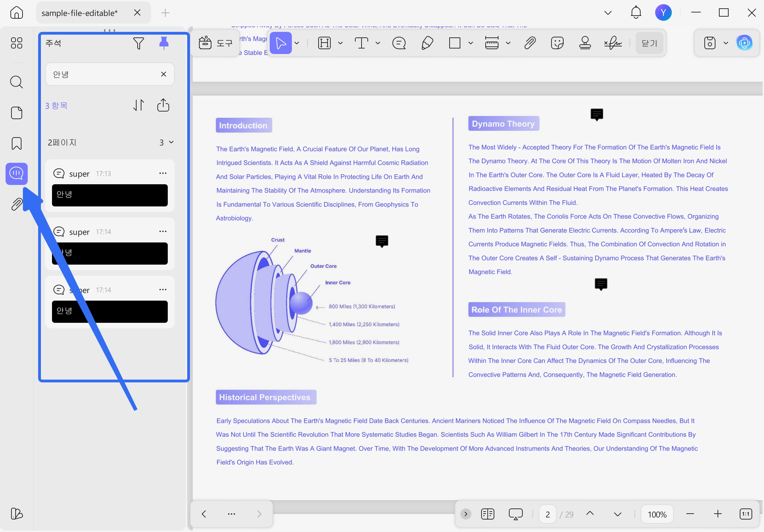
Task: Expand the selection tool dropdown arrow
Action: (x=297, y=43)
